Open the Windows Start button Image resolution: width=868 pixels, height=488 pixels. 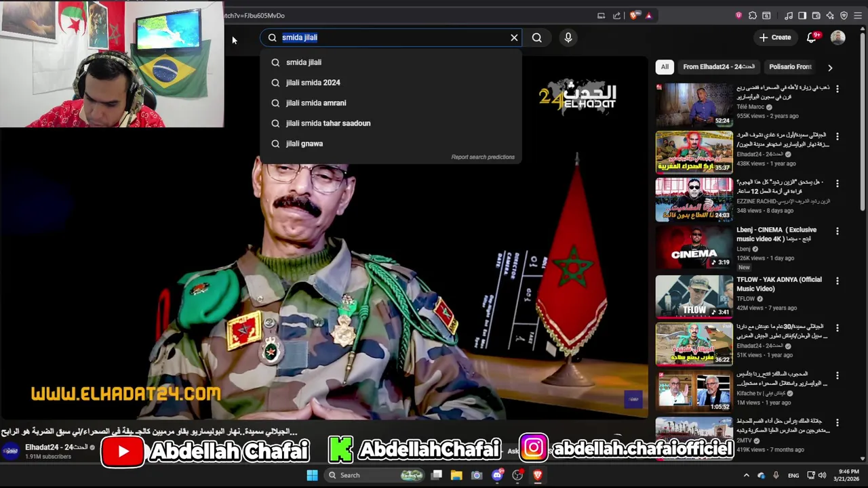coord(312,475)
